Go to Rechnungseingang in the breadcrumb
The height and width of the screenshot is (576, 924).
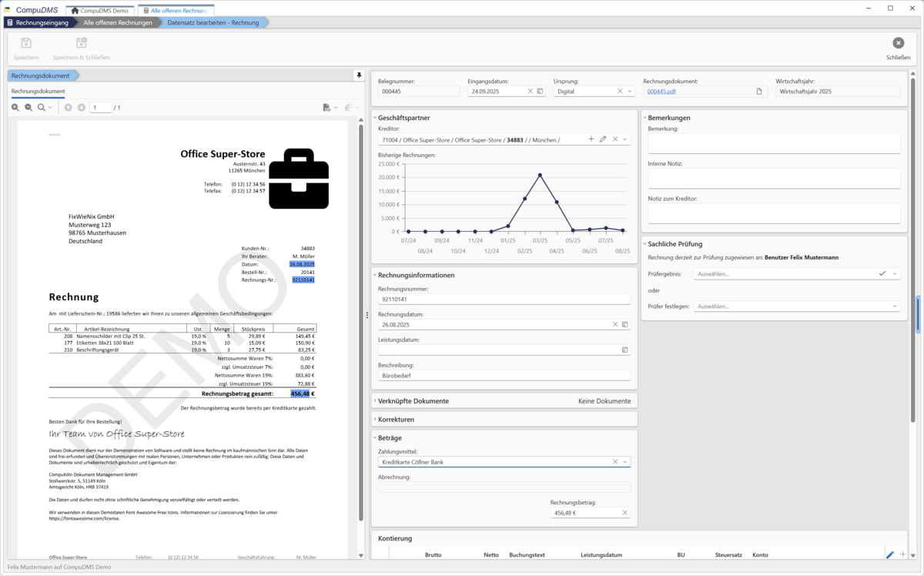tap(41, 22)
